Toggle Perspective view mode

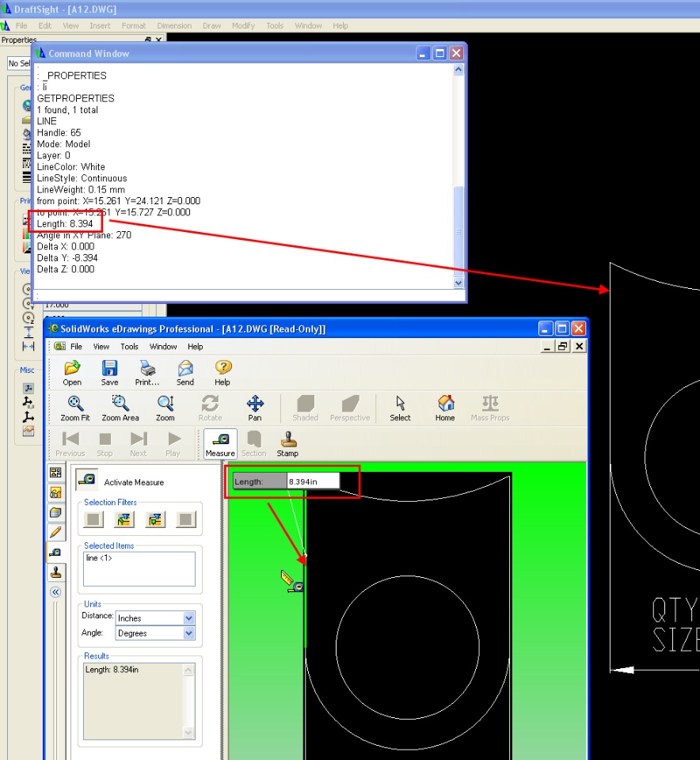(350, 408)
